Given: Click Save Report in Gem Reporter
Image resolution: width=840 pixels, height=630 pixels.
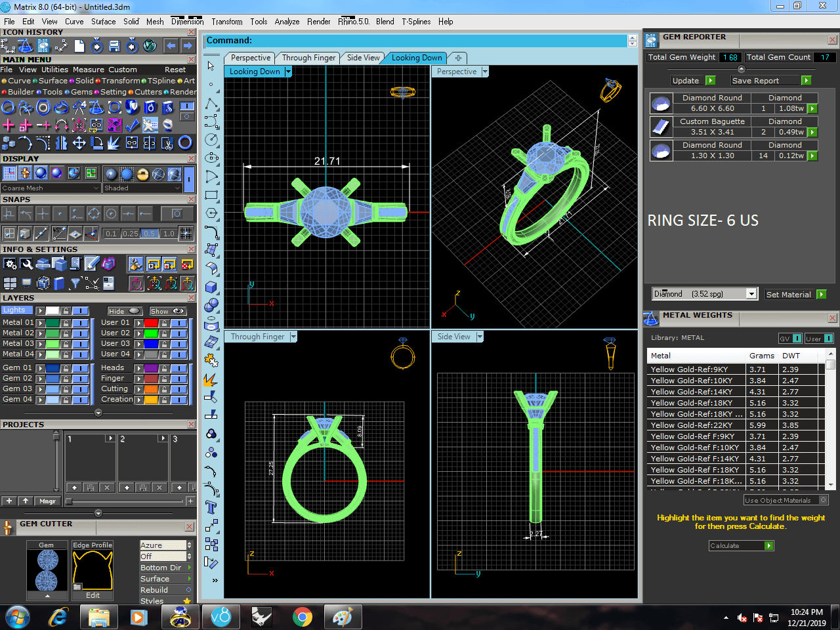Looking at the screenshot, I should (x=755, y=81).
